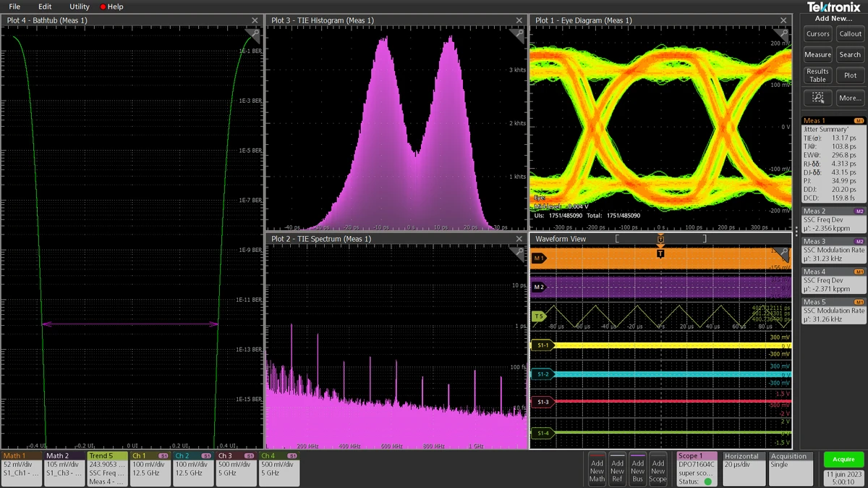The height and width of the screenshot is (488, 868).
Task: Click the results bar resize handle dots
Action: coord(796,231)
